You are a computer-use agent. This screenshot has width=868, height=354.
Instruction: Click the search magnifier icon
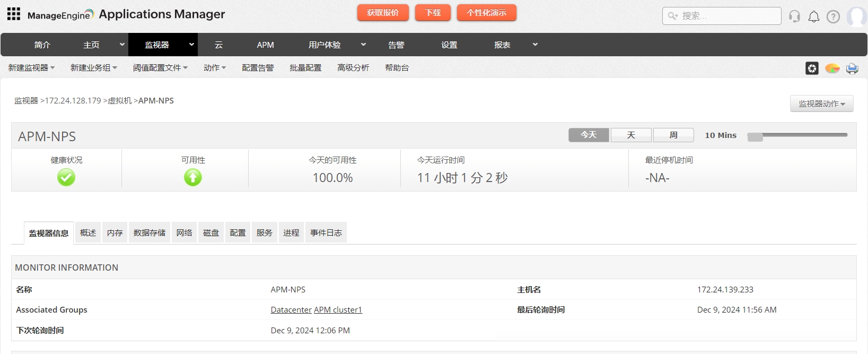click(672, 16)
